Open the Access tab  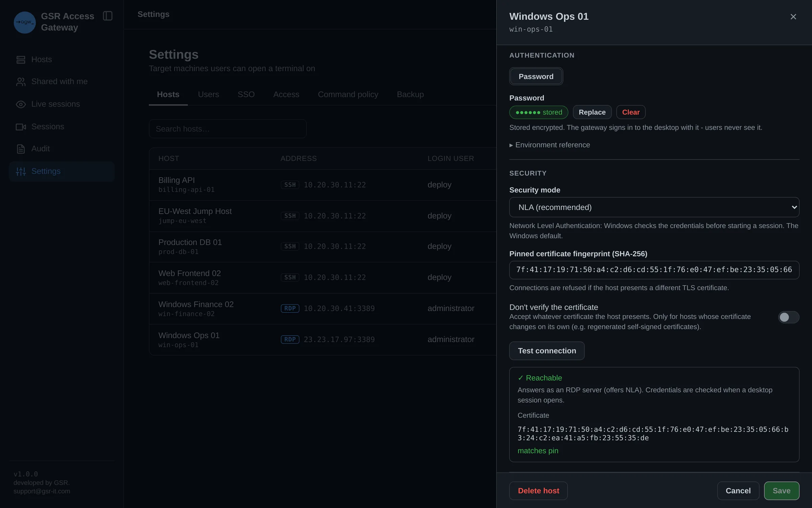(286, 94)
